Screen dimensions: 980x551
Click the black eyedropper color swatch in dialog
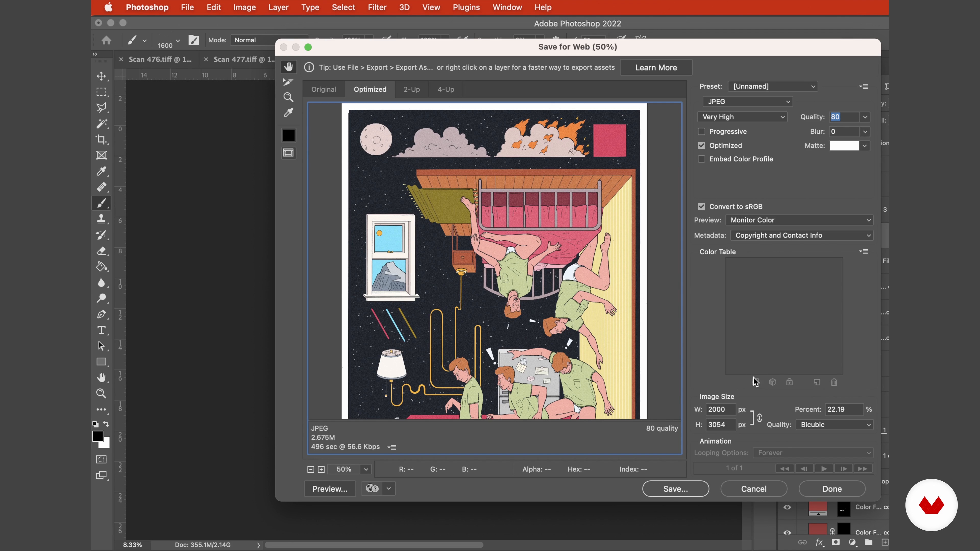[x=288, y=135]
